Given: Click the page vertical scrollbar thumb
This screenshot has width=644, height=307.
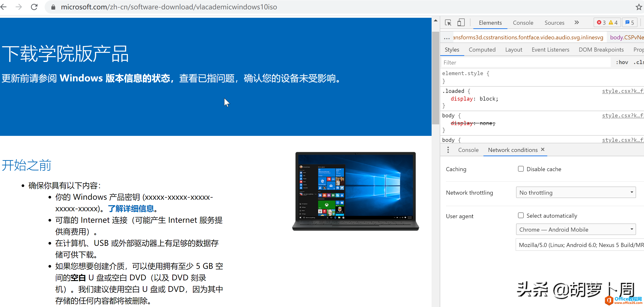Looking at the screenshot, I should point(435,78).
